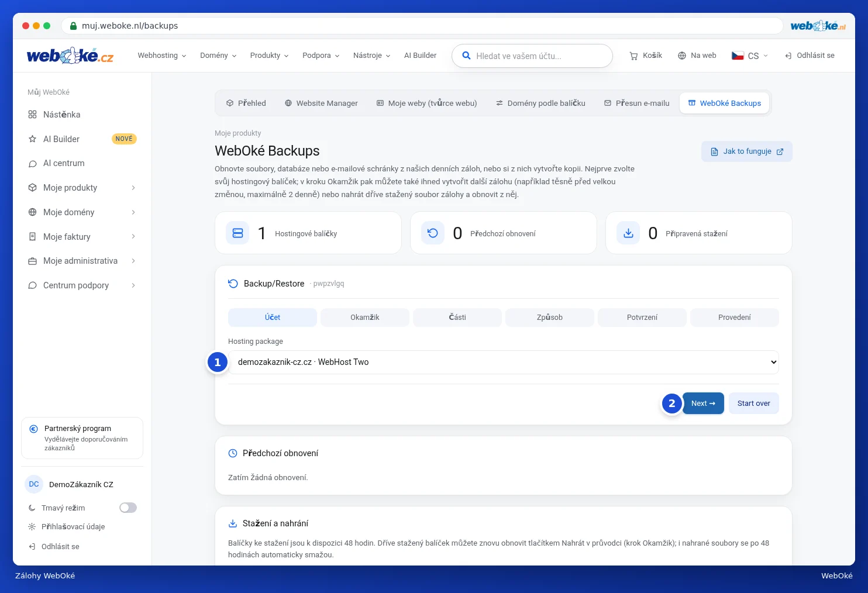Viewport: 868px width, 593px height.
Task: Click sidebar Odhlásit se logout icon
Action: click(x=32, y=546)
